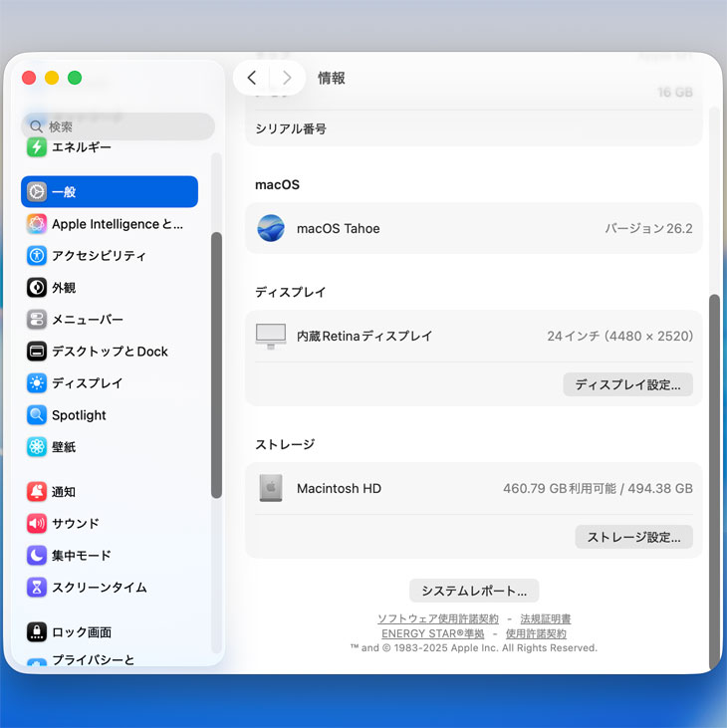Image resolution: width=727 pixels, height=728 pixels.
Task: Open the サウンド speaker icon
Action: click(x=37, y=524)
